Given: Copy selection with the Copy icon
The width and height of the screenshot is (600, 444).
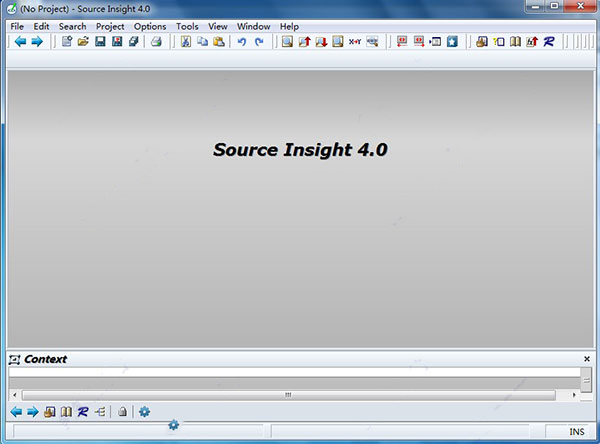Looking at the screenshot, I should 202,41.
